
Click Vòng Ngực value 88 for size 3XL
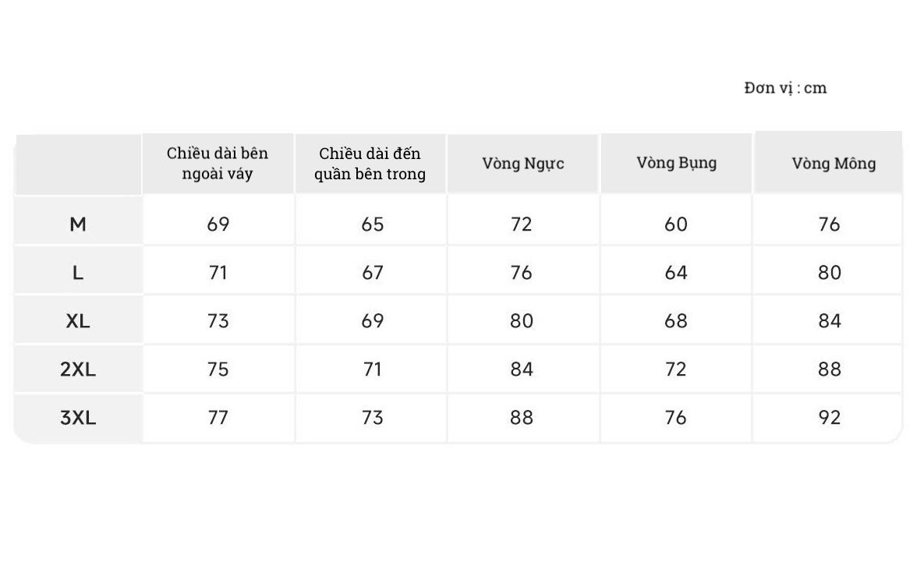coord(522,418)
